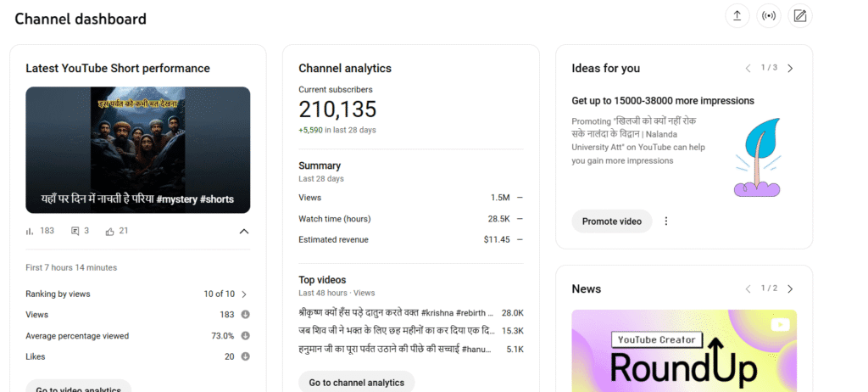Click the upload videos icon
The image size is (868, 392).
tap(737, 16)
